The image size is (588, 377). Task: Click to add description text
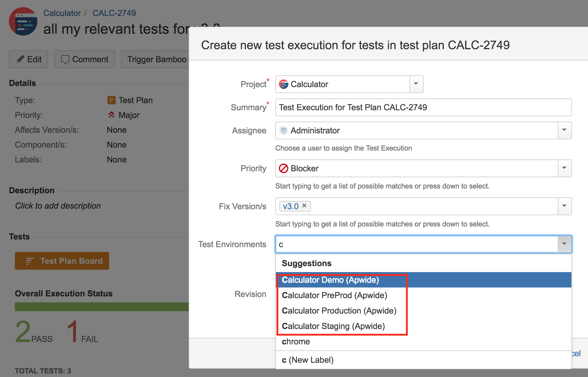[58, 206]
